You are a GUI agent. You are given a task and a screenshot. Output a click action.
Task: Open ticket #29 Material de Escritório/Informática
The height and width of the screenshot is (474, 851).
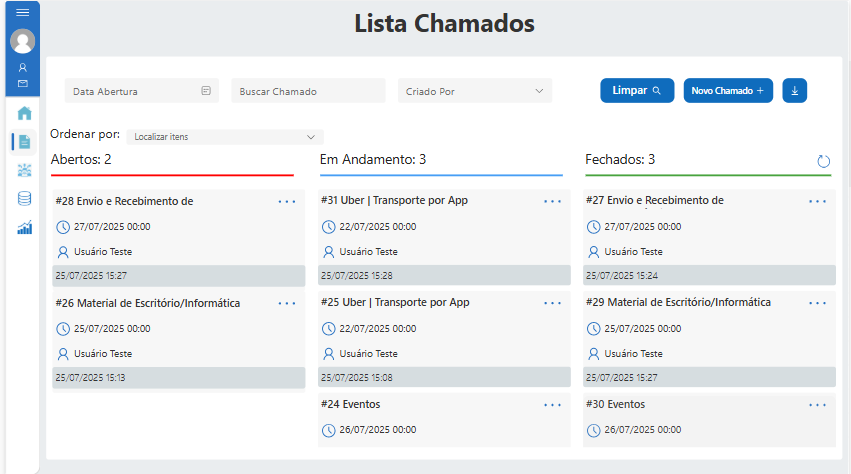tap(678, 302)
